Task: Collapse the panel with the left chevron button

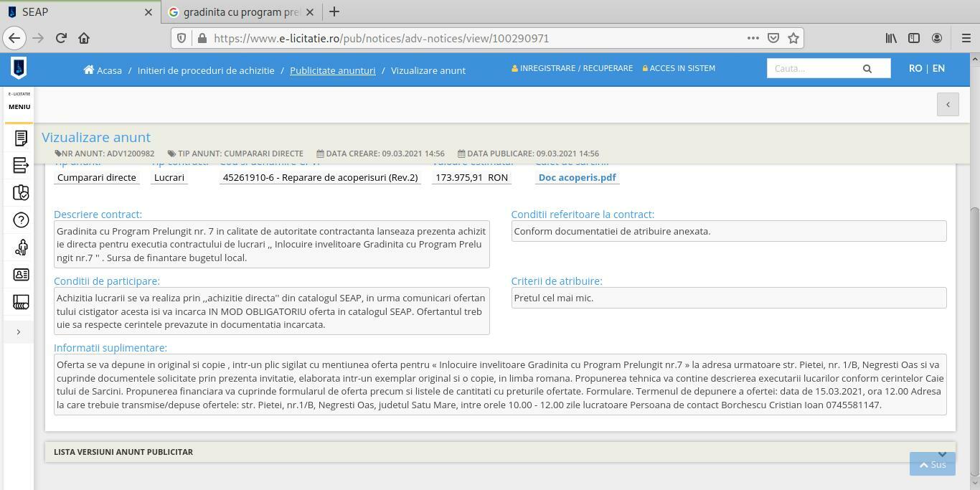Action: pos(948,105)
